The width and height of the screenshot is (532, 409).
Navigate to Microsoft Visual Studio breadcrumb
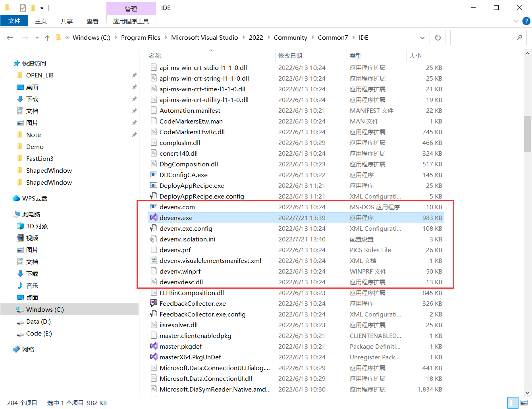click(x=204, y=37)
